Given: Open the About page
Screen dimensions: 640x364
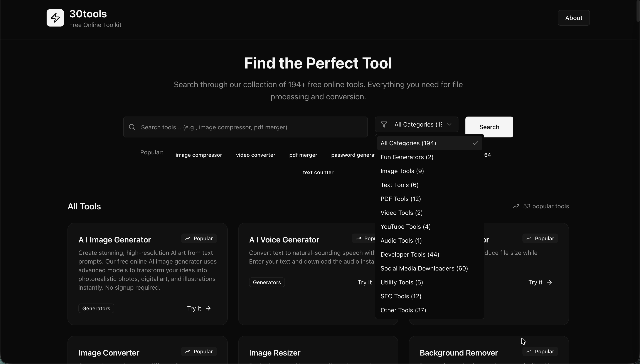Looking at the screenshot, I should pyautogui.click(x=573, y=18).
